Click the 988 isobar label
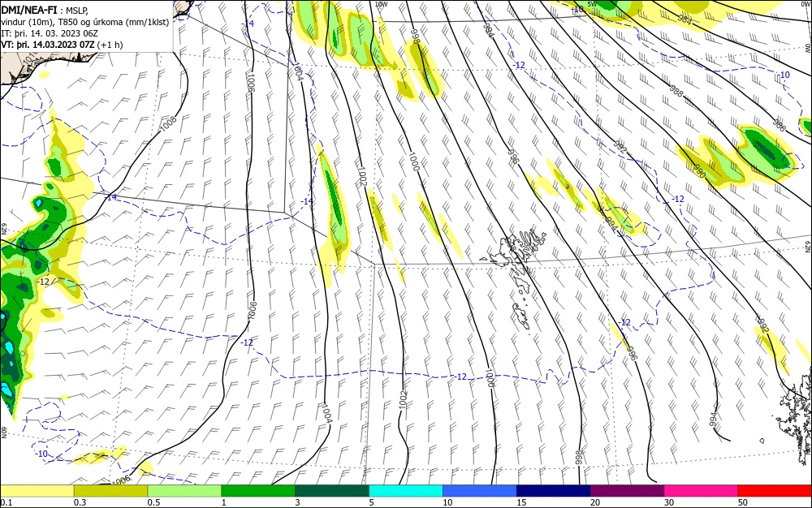Viewport: 812px width, 508px height. click(x=676, y=90)
